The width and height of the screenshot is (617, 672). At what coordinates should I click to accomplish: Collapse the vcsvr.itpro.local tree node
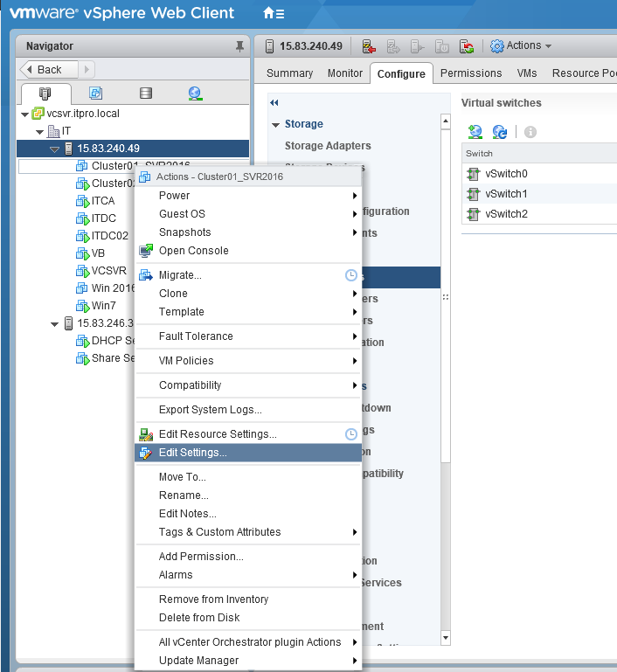coord(24,114)
